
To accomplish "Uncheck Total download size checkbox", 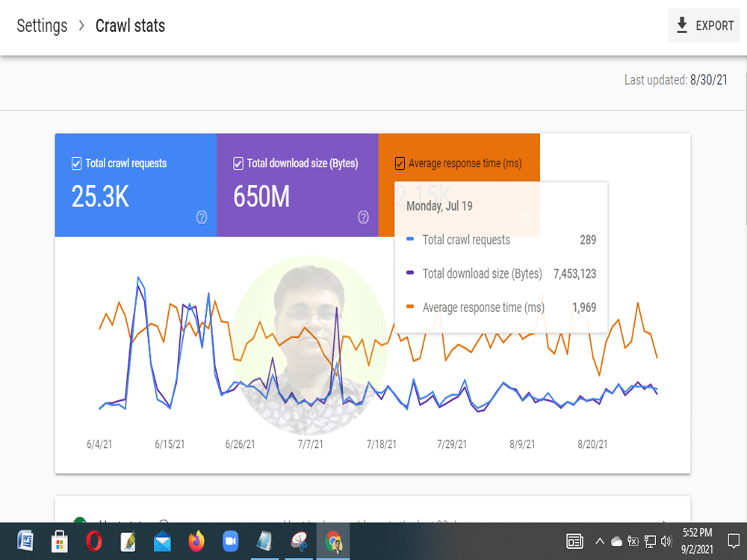I will coord(238,164).
